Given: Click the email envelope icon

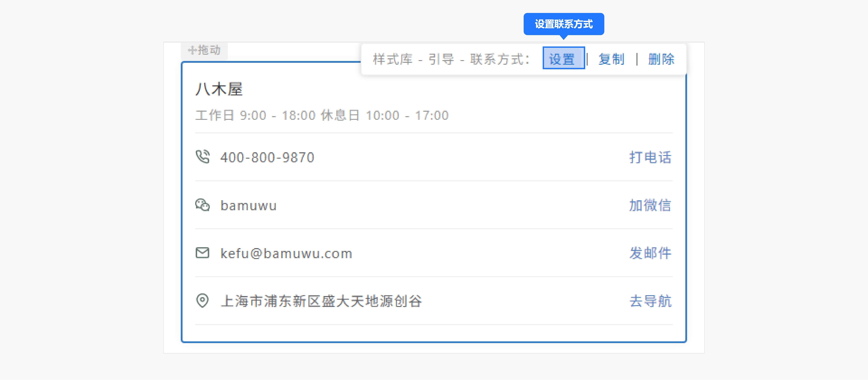Looking at the screenshot, I should click(203, 253).
